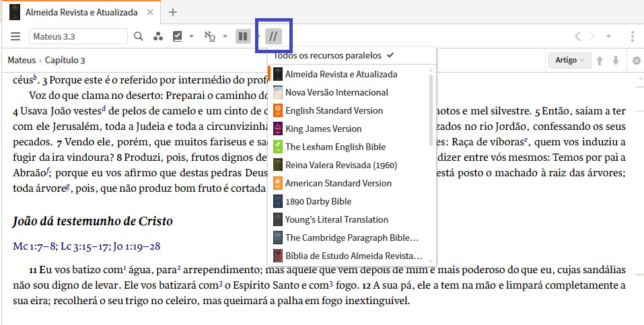Image resolution: width=644 pixels, height=325 pixels.
Task: Close the locator bar with X icon
Action: pyautogui.click(x=636, y=61)
